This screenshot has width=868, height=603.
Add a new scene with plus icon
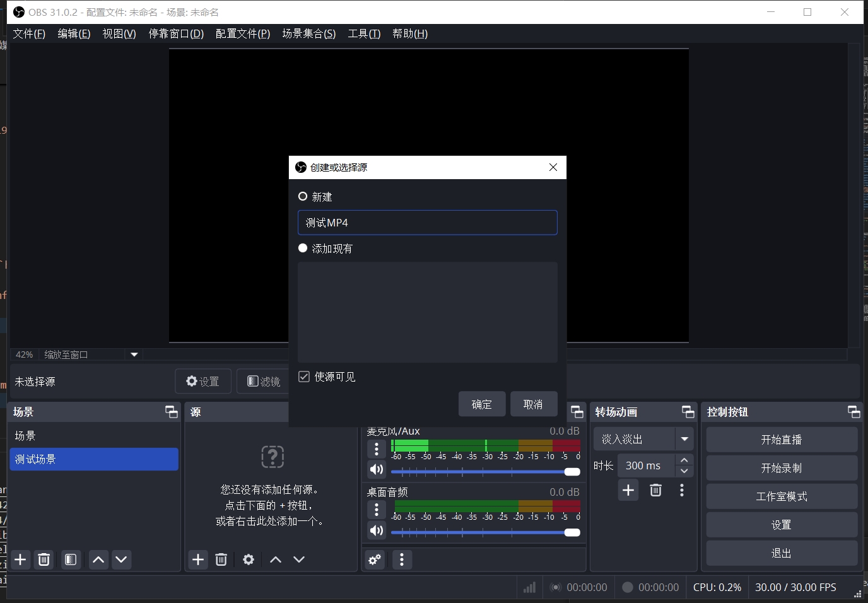point(21,559)
